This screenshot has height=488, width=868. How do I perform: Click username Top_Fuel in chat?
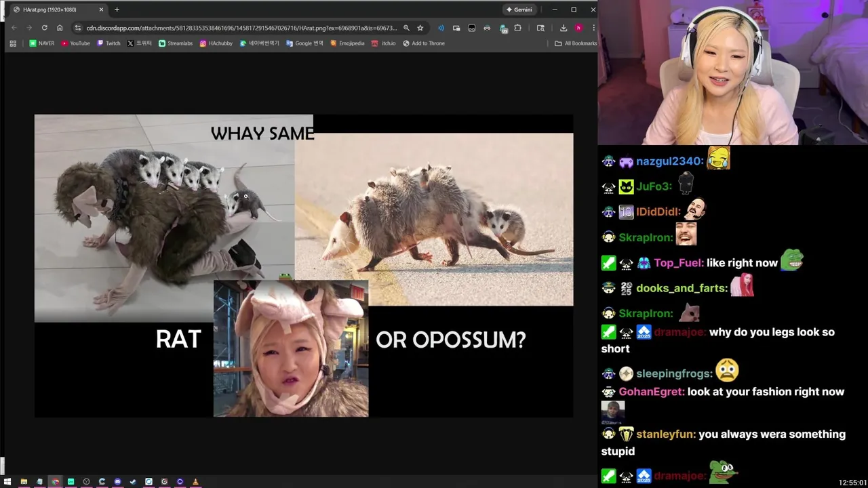[679, 263]
